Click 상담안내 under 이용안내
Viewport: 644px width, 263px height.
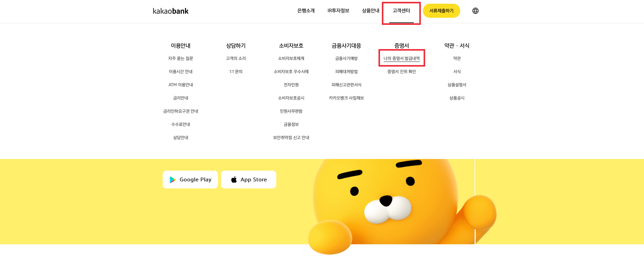pos(181,137)
